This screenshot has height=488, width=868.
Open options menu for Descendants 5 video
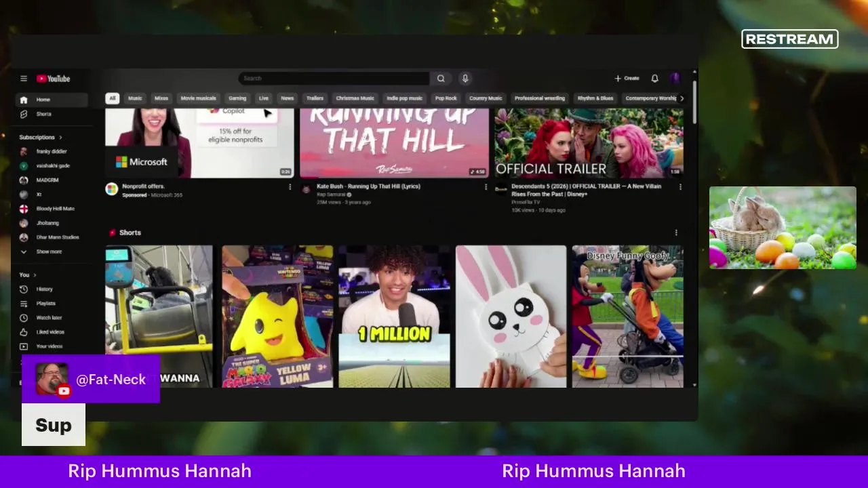[x=680, y=187]
